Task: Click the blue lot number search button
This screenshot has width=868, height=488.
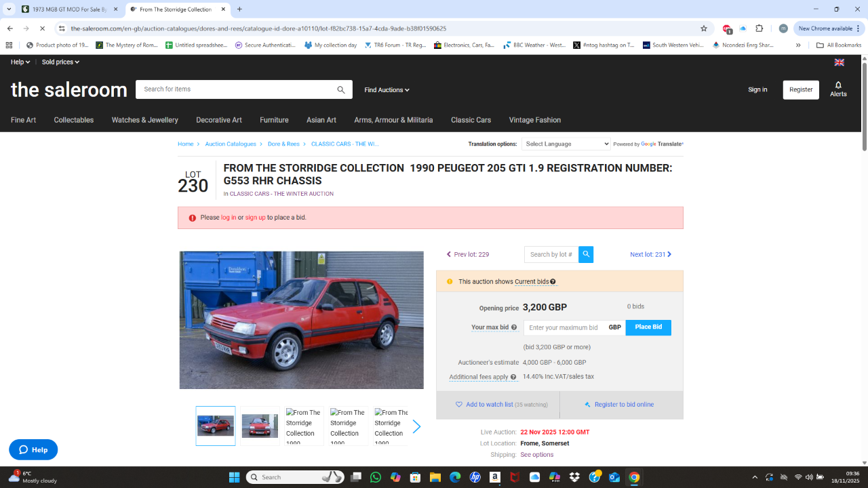Action: coord(586,254)
